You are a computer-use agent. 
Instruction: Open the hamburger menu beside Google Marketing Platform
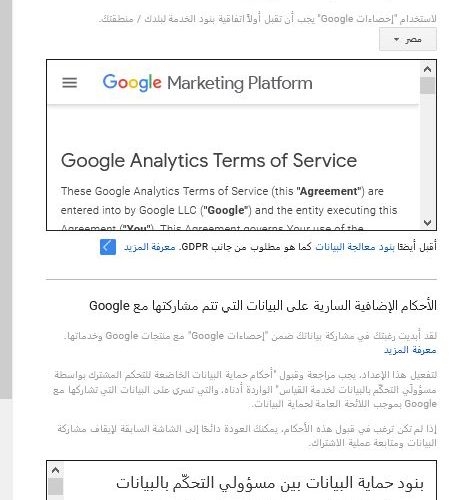click(70, 82)
